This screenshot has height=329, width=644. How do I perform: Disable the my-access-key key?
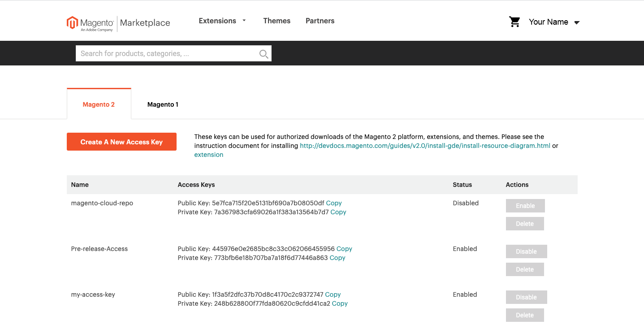pos(527,297)
